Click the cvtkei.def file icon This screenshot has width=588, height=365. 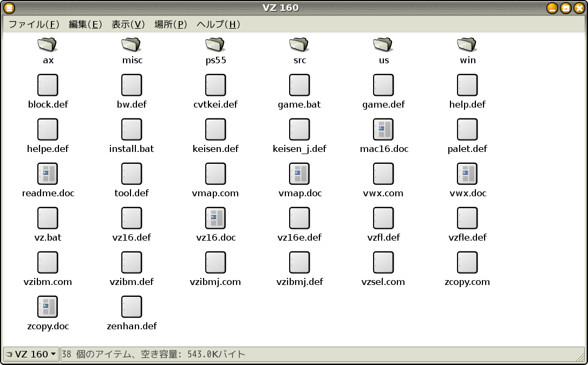(x=215, y=85)
